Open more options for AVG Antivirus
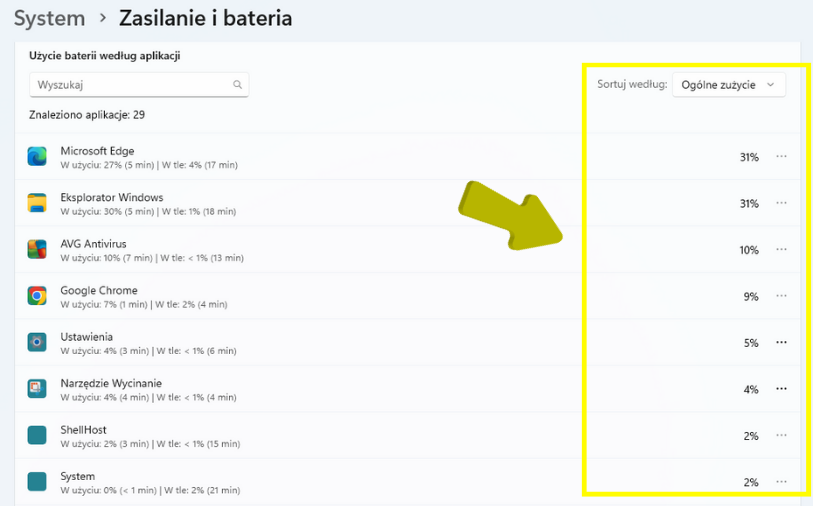 tap(782, 250)
